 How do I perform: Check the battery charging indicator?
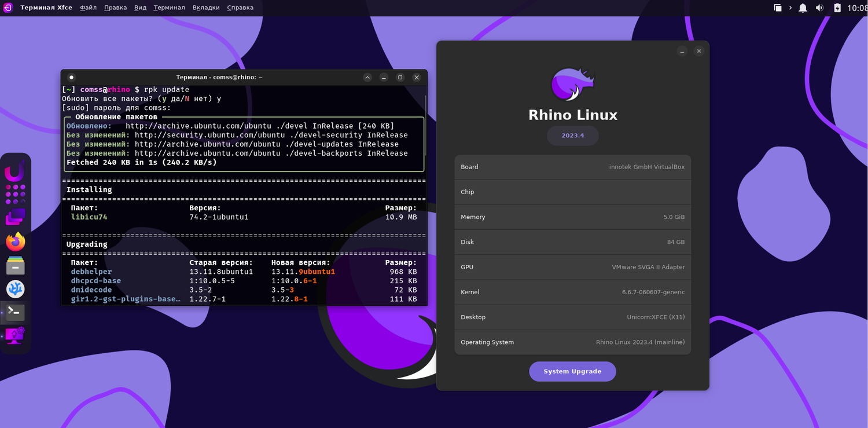pyautogui.click(x=837, y=8)
